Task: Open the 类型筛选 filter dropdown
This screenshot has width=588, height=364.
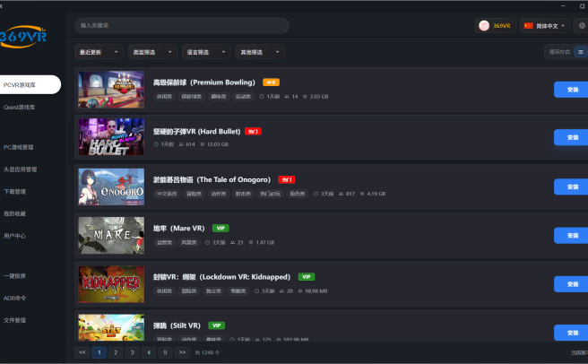Action: [x=152, y=52]
